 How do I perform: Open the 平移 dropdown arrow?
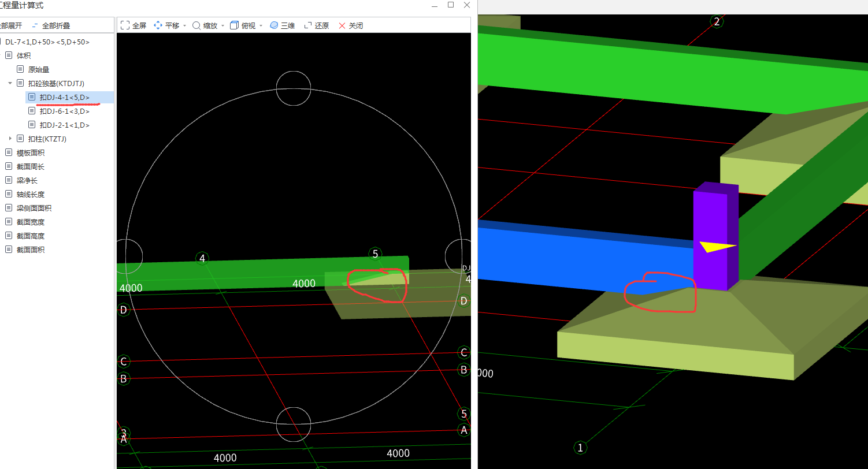click(184, 26)
